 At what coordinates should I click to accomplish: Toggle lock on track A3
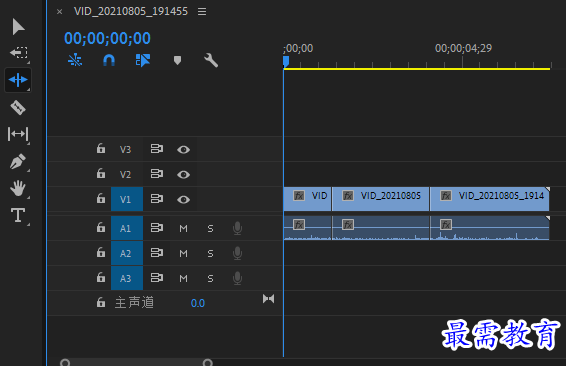(x=101, y=277)
